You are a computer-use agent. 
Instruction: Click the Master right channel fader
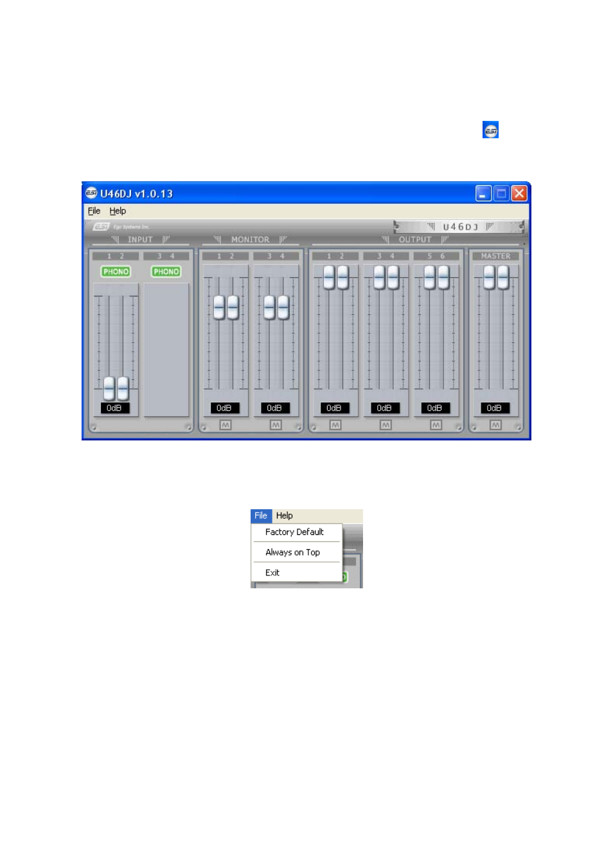(x=503, y=277)
